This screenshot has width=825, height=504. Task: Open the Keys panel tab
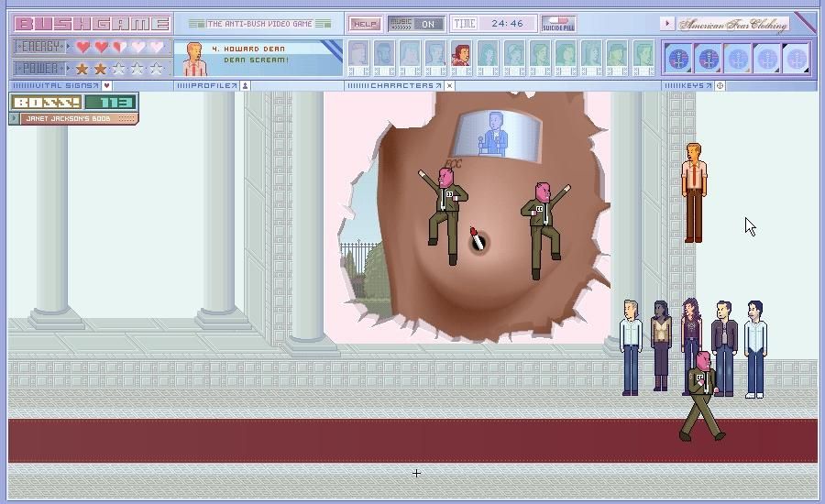687,86
